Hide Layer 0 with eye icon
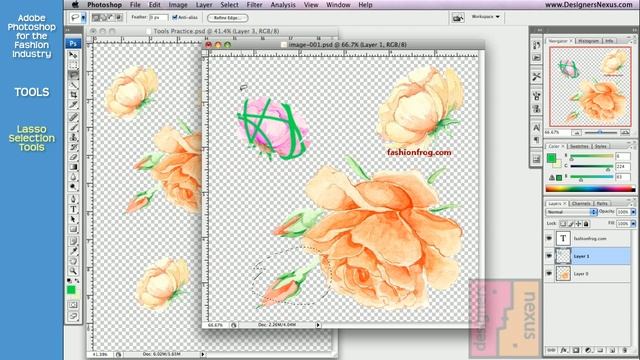This screenshot has width=640, height=360. [x=549, y=273]
